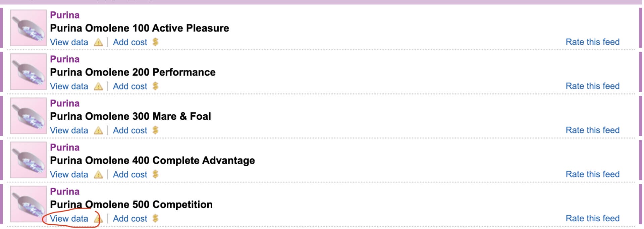
Task: Add cost for Omolene 400 Complete Advantage
Action: pyautogui.click(x=130, y=175)
